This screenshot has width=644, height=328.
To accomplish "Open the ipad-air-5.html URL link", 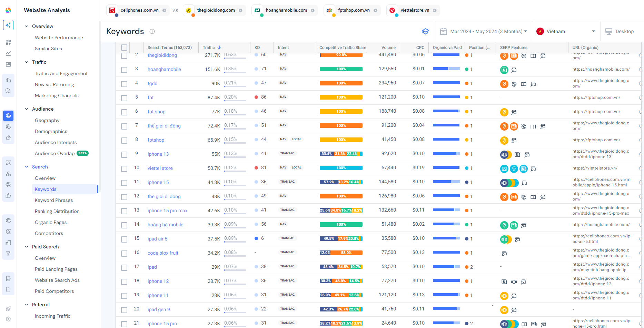I will pyautogui.click(x=601, y=239).
